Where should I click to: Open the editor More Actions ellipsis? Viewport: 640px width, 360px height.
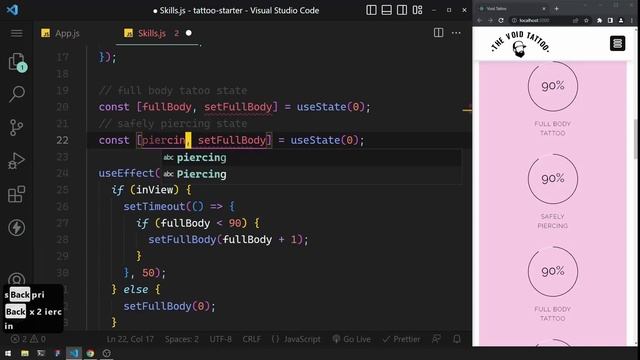(456, 33)
